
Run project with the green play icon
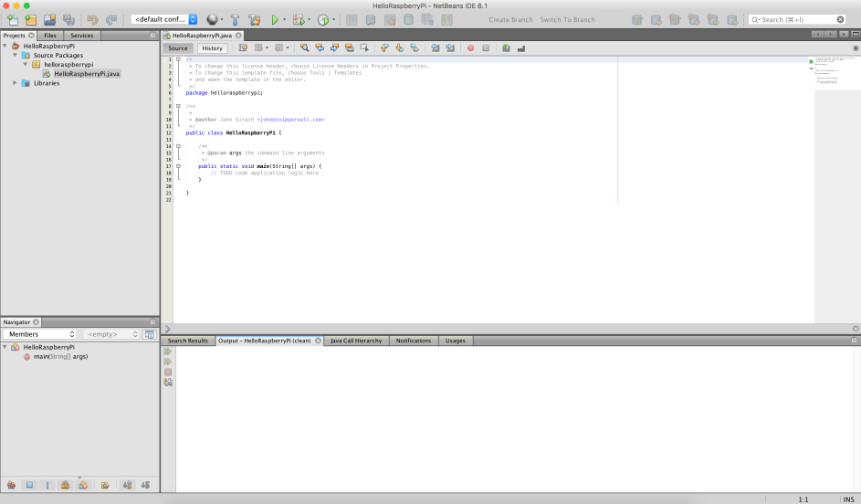(x=275, y=20)
